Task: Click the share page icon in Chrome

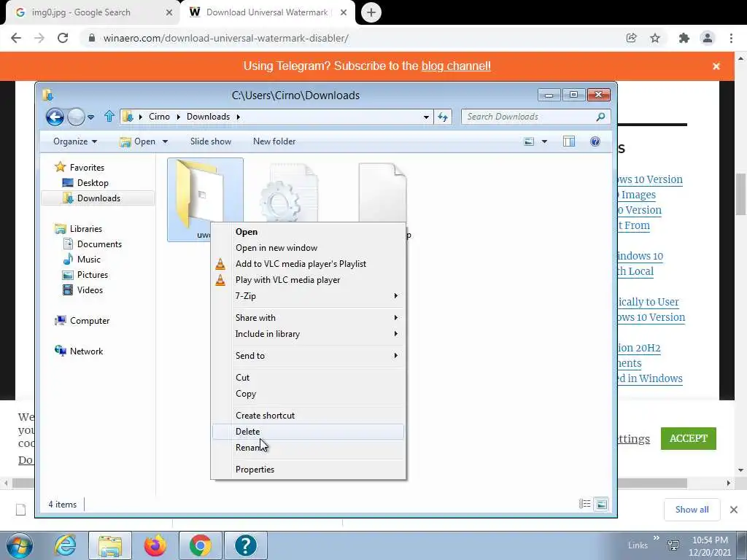Action: tap(632, 38)
